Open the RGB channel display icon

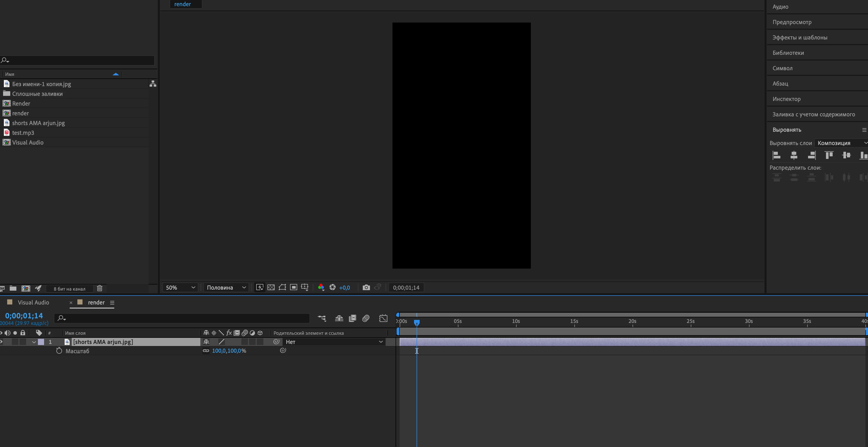(x=321, y=287)
